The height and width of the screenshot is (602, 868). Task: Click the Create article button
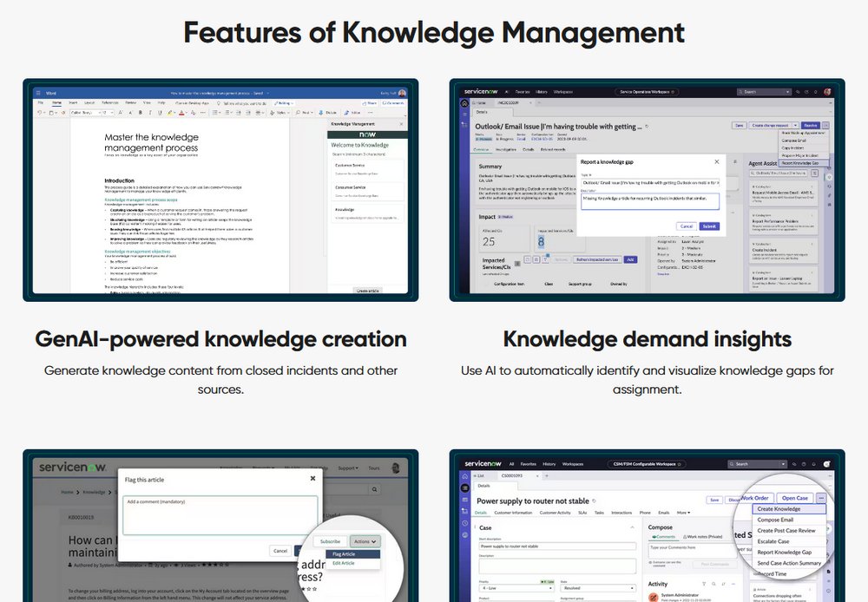367,291
